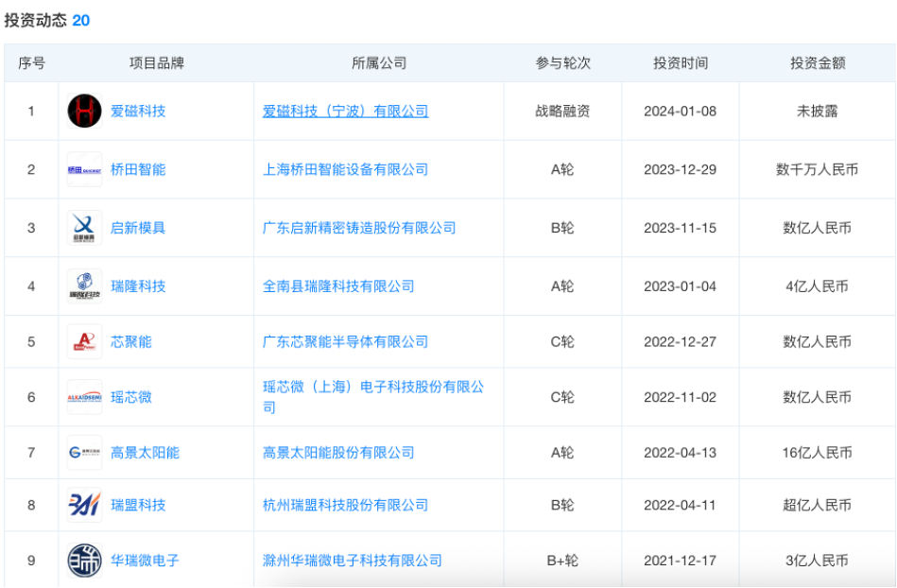Open the 瑞隆科技 brand link
This screenshot has height=588, width=897.
pyautogui.click(x=138, y=286)
